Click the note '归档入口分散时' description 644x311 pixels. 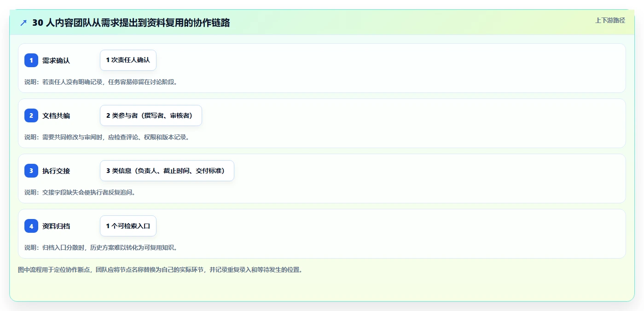tap(101, 248)
